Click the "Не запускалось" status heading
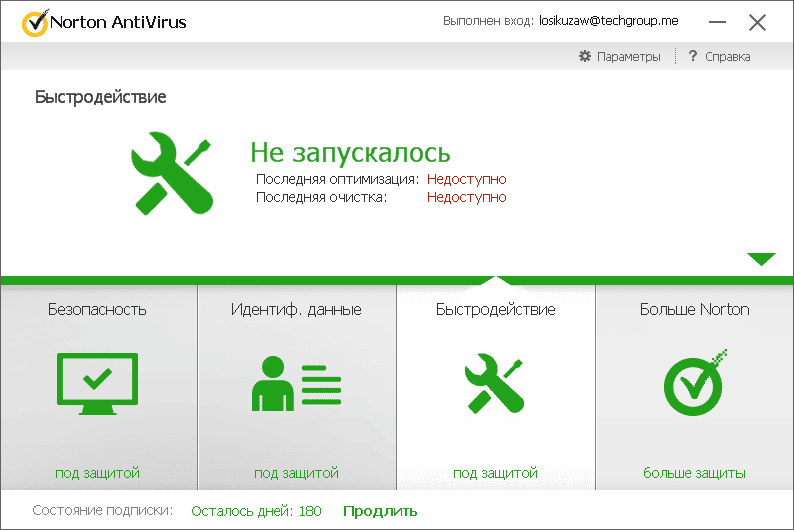The width and height of the screenshot is (794, 530). pos(350,152)
